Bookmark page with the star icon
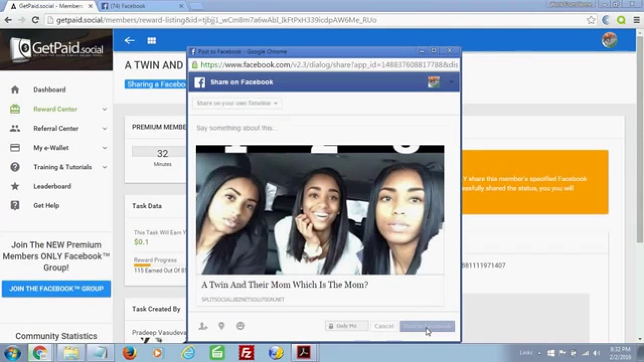This screenshot has height=362, width=644. tap(591, 20)
